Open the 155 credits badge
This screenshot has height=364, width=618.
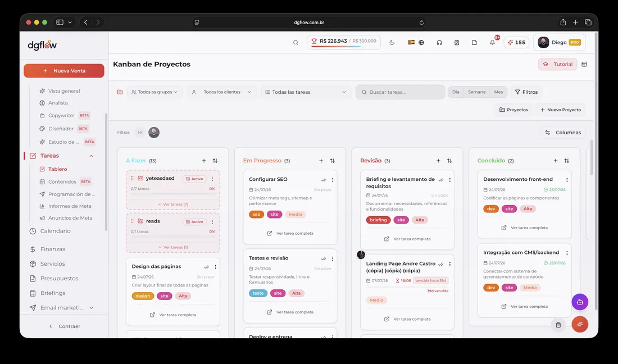coord(516,43)
